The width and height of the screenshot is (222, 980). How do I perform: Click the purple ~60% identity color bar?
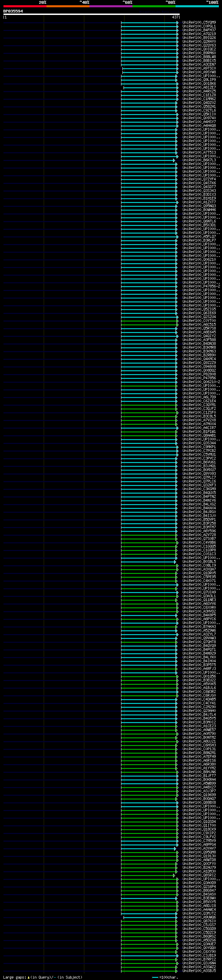111,6
